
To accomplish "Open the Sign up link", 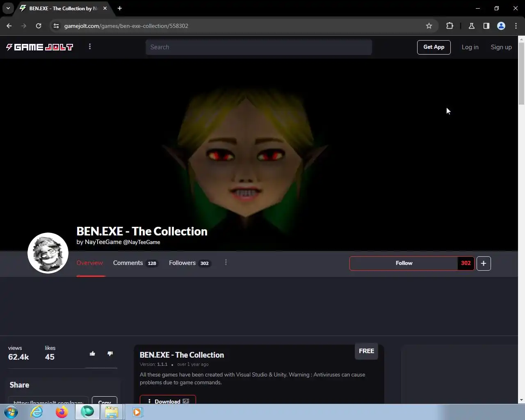I will (501, 47).
